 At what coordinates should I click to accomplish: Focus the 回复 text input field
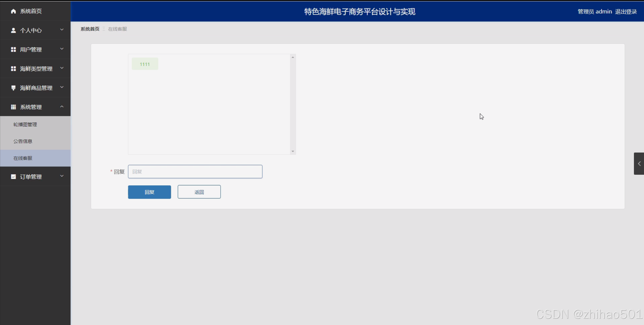(195, 172)
